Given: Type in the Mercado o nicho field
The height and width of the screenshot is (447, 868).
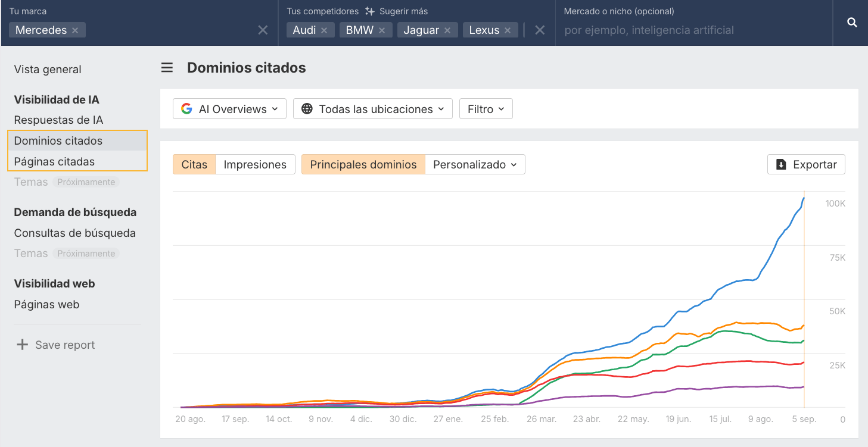Looking at the screenshot, I should click(x=691, y=30).
